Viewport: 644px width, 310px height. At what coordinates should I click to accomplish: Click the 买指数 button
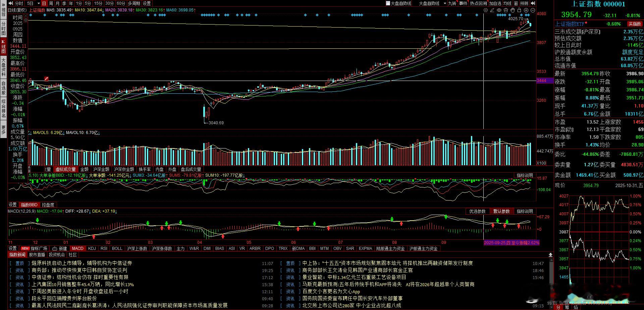(x=635, y=24)
